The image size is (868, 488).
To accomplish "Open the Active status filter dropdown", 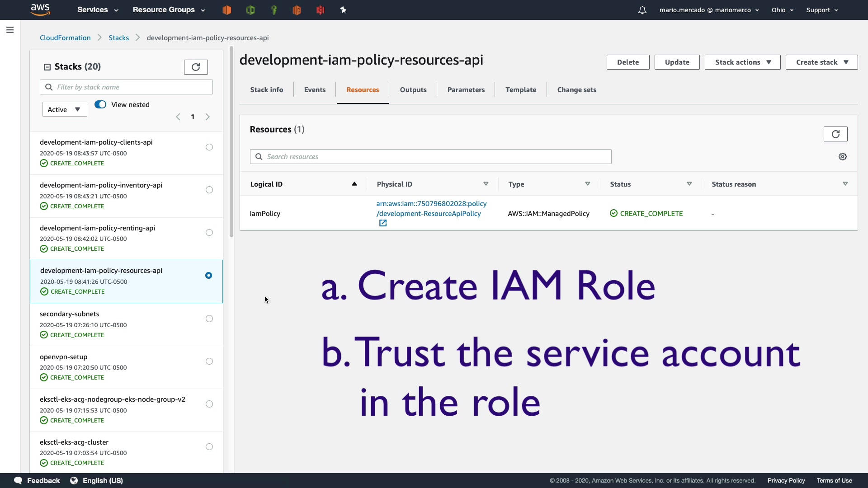I will pos(64,109).
